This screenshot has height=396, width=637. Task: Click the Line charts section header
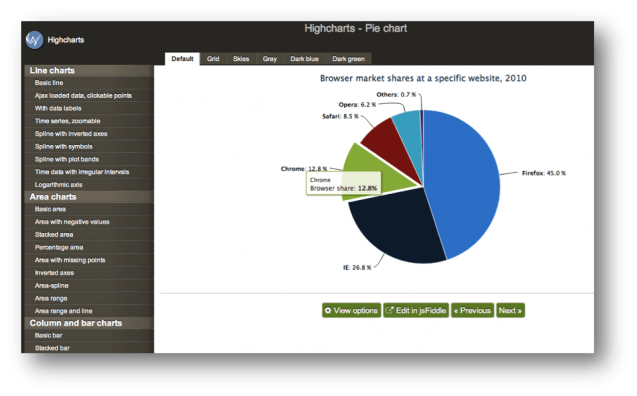[89, 70]
